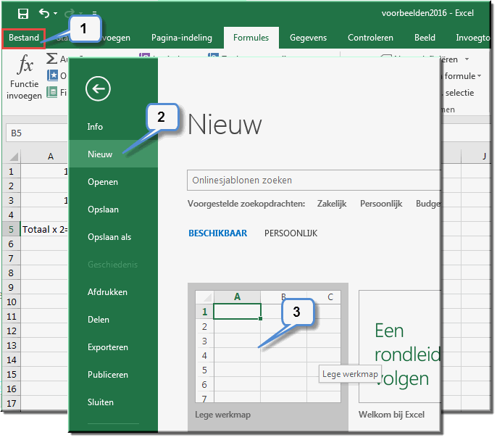This screenshot has width=497, height=448.
Task: Click cell containing Totaal x 2=
Action: [44, 229]
